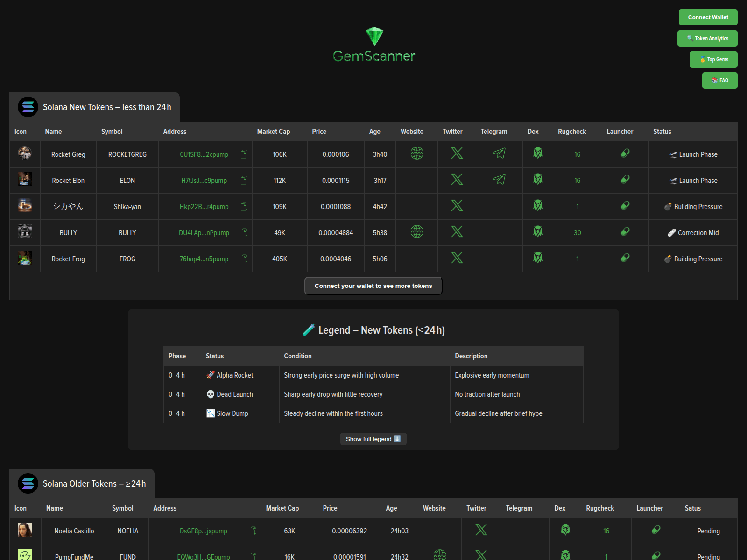The height and width of the screenshot is (560, 747).
Task: Click Rocket Greg's token avatar
Action: pyautogui.click(x=25, y=154)
